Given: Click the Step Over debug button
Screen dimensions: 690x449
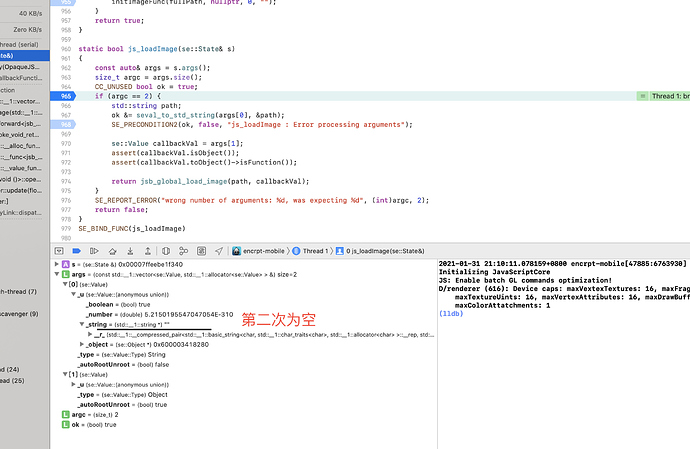Looking at the screenshot, I should click(112, 251).
